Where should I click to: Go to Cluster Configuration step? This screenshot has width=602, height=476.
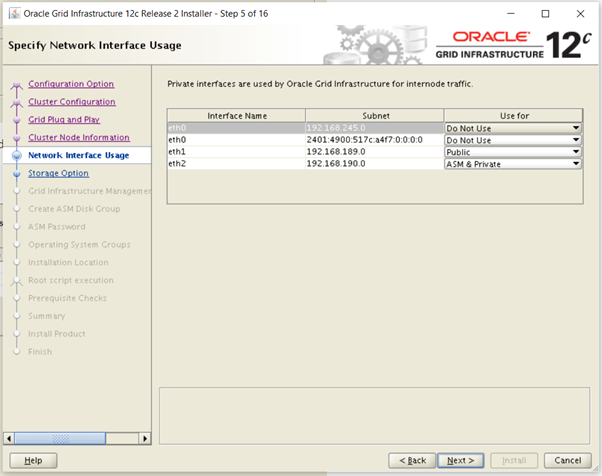tap(71, 102)
